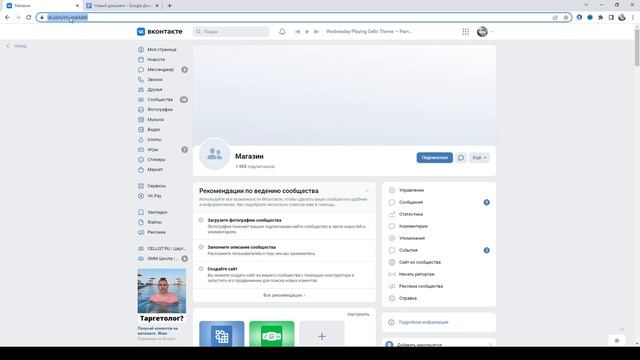Click the Музыка sidebar icon
The image size is (640, 360).
[141, 120]
